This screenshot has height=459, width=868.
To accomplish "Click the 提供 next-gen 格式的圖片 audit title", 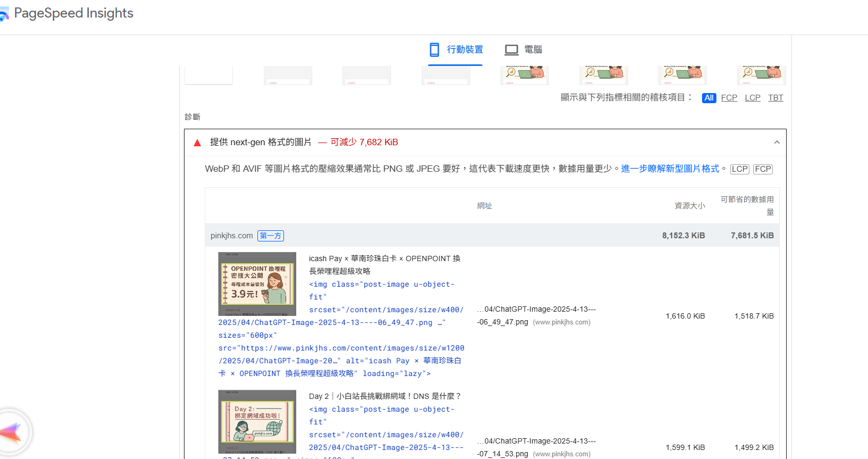I will [261, 142].
